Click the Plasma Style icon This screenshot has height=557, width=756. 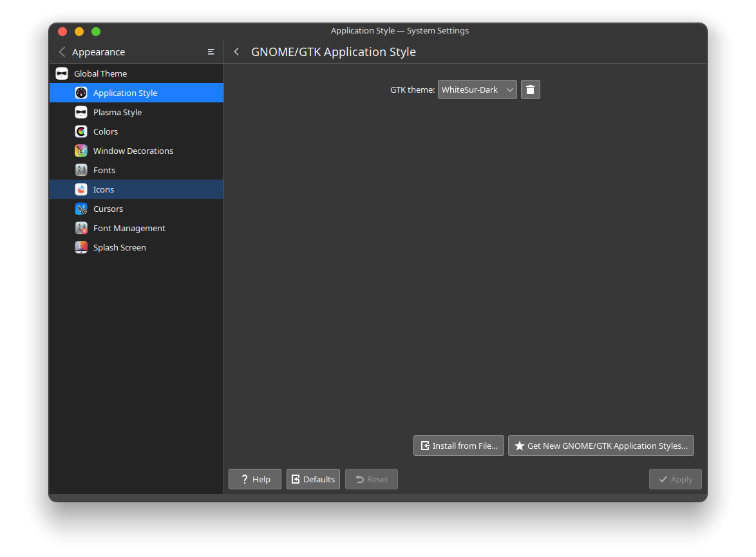[81, 112]
